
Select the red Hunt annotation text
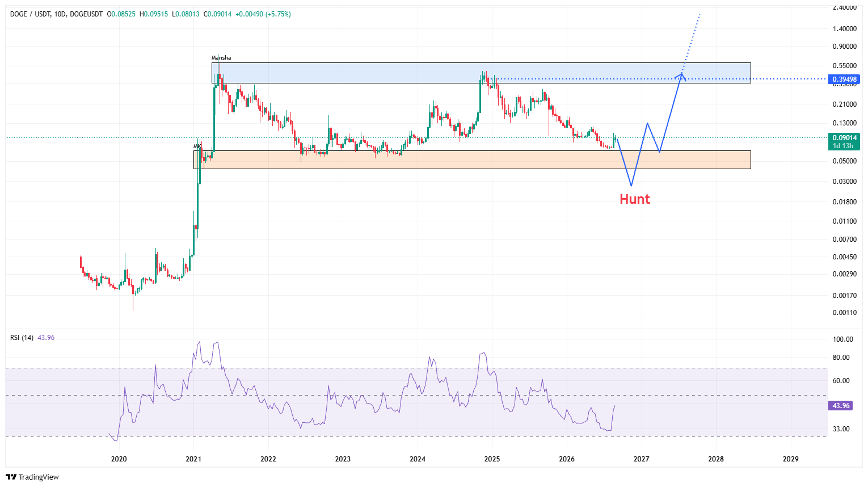coord(635,199)
